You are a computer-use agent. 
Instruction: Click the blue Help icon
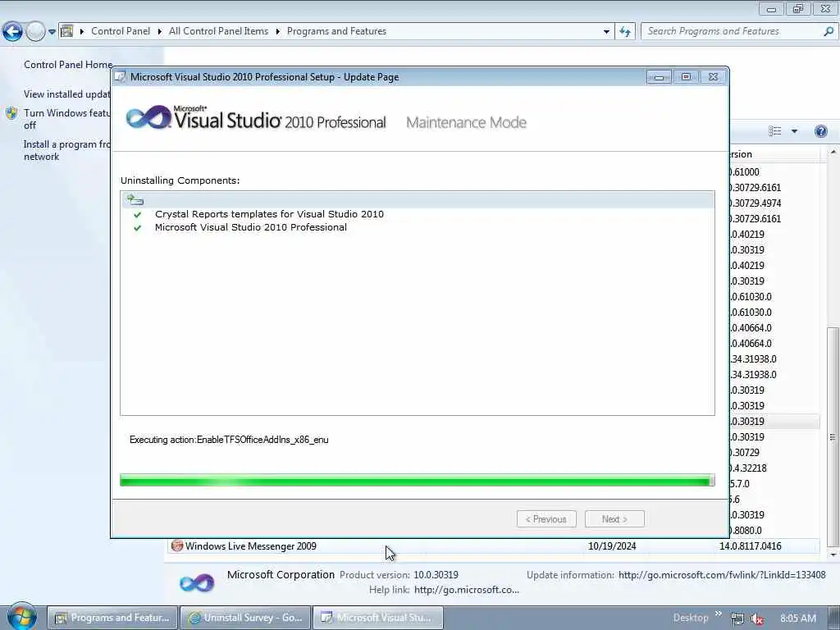click(x=820, y=131)
